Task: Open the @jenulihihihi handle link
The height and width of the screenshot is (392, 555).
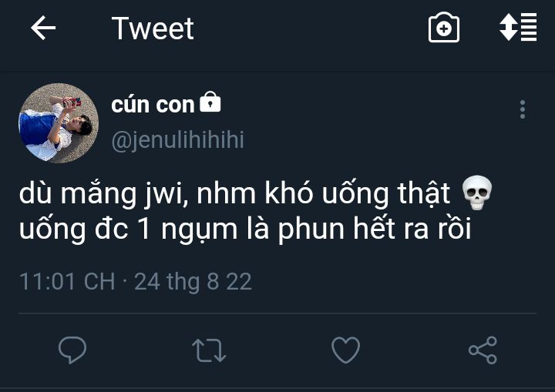Action: pos(177,140)
